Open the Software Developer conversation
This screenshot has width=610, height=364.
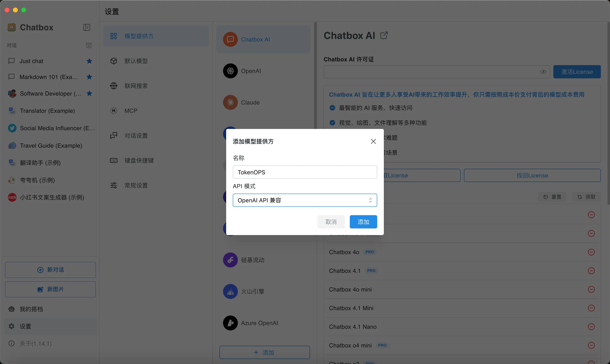(x=50, y=93)
